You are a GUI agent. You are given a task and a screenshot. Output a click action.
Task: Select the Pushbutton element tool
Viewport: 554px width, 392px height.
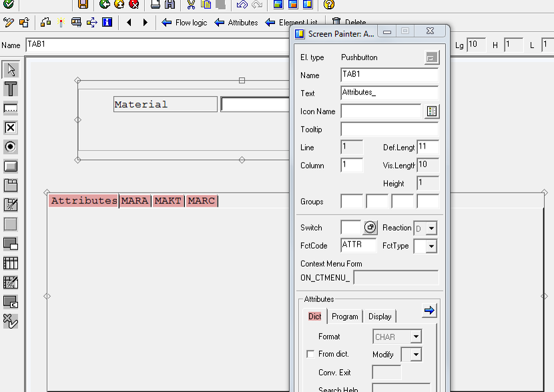click(x=9, y=166)
